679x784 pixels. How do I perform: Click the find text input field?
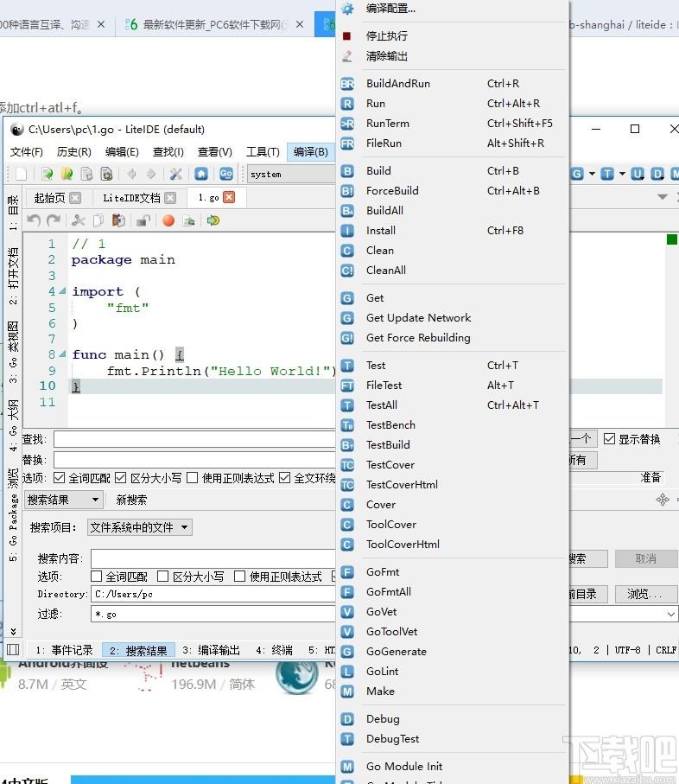[195, 439]
